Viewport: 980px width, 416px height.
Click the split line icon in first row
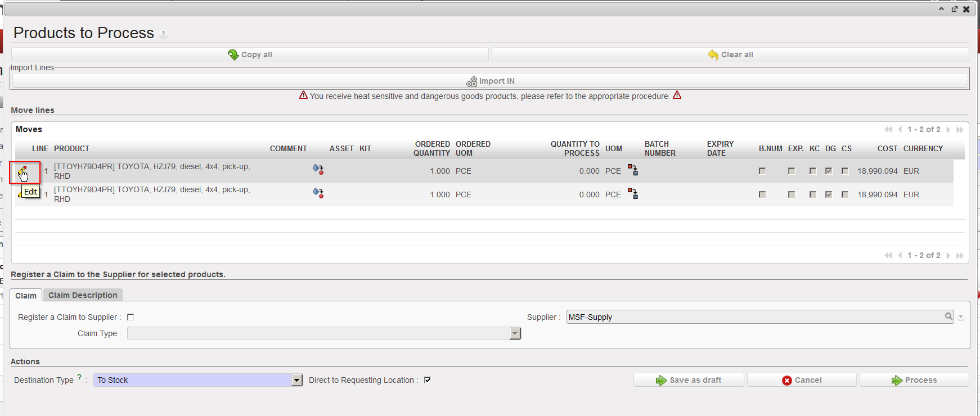coord(633,170)
